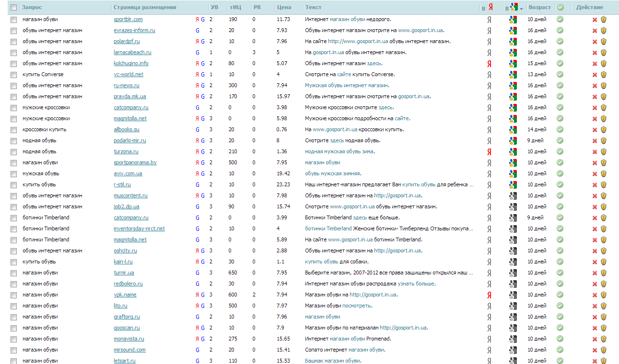Toggle the select-all checkbox in table header
Screen dimensions: 619x364
coord(13,8)
